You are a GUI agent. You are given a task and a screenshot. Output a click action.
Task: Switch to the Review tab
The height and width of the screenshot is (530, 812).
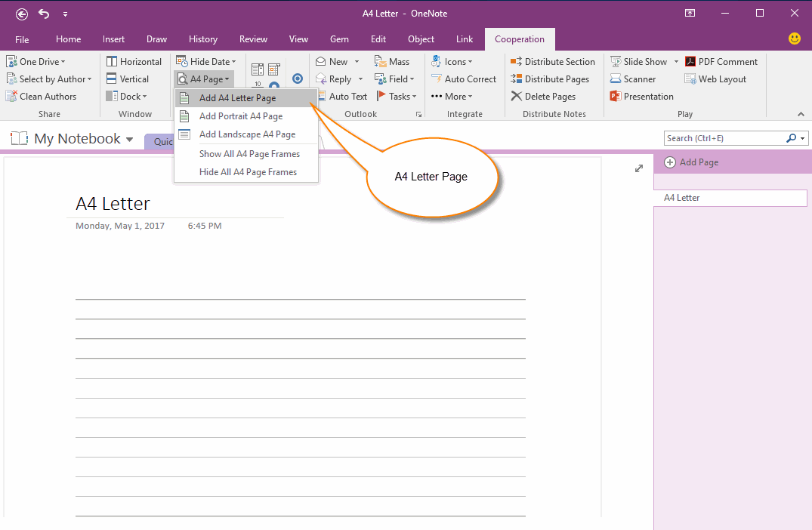click(x=253, y=39)
